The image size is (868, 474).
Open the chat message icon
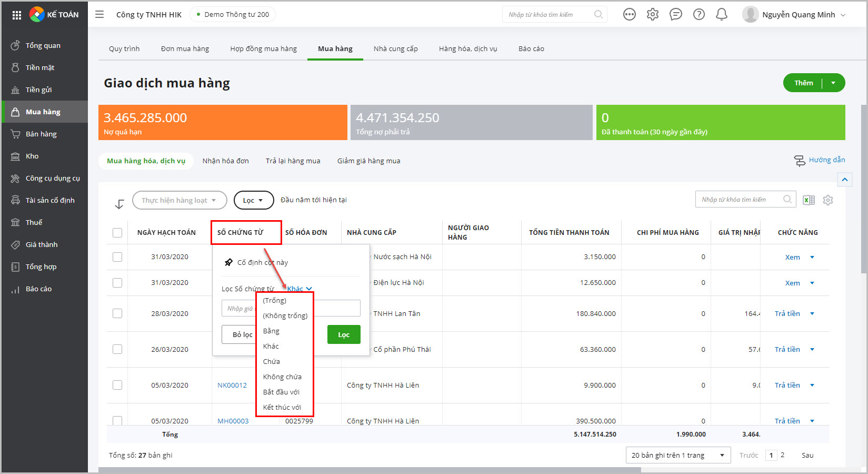(675, 15)
